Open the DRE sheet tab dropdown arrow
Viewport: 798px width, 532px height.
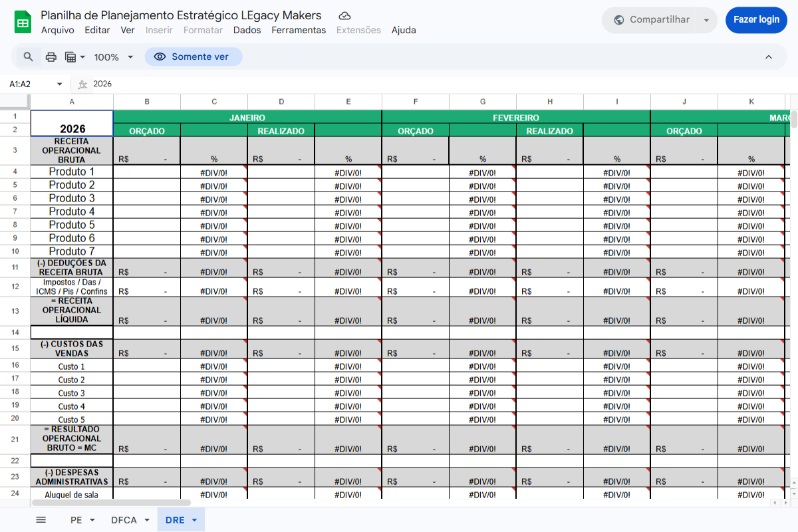pyautogui.click(x=194, y=520)
